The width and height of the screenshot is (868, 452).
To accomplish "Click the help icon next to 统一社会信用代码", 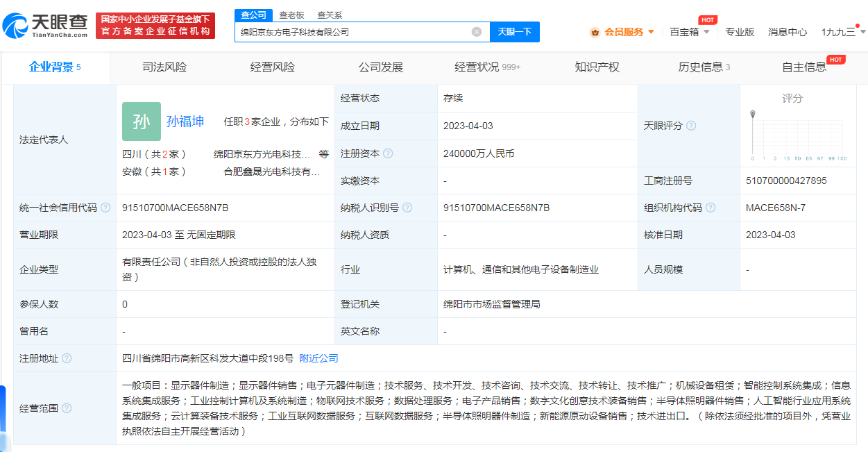I will [x=105, y=208].
